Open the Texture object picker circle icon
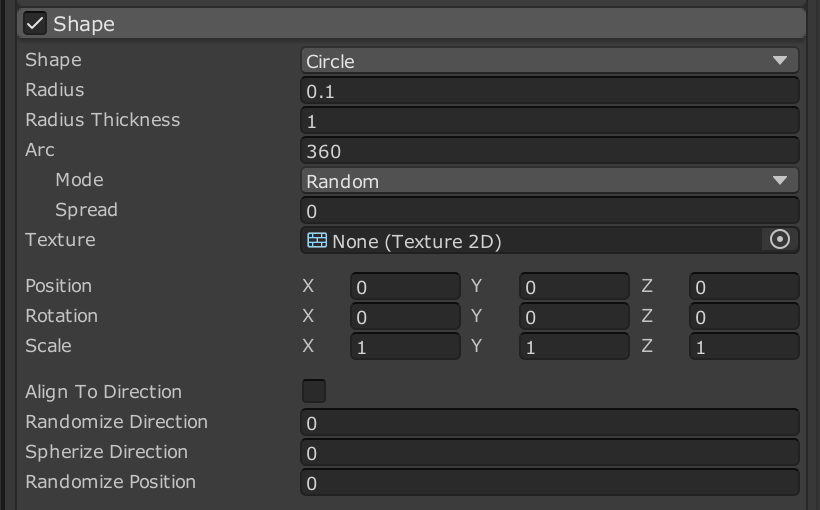The width and height of the screenshot is (820, 510). pyautogui.click(x=780, y=240)
